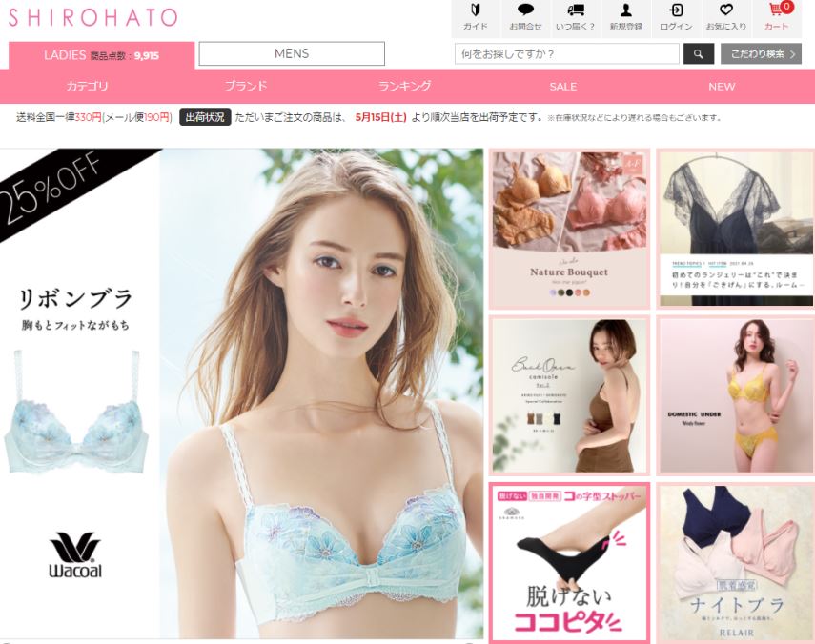
Task: Click the 商品点数 9,915 count text
Action: (125, 56)
